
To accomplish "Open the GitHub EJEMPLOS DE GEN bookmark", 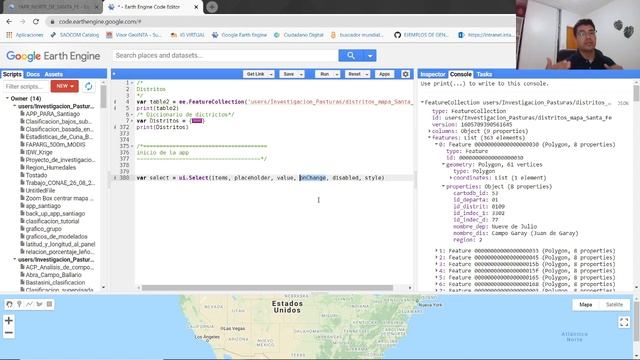I will (420, 35).
